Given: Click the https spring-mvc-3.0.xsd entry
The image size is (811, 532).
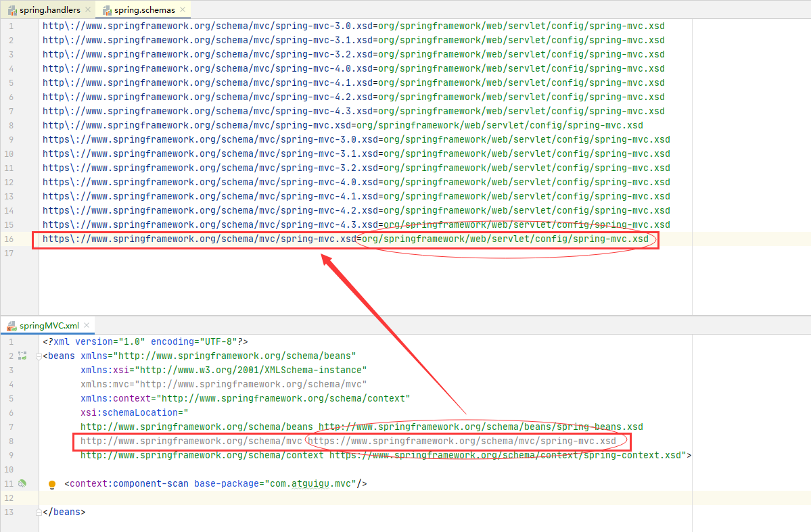Looking at the screenshot, I should [x=356, y=140].
